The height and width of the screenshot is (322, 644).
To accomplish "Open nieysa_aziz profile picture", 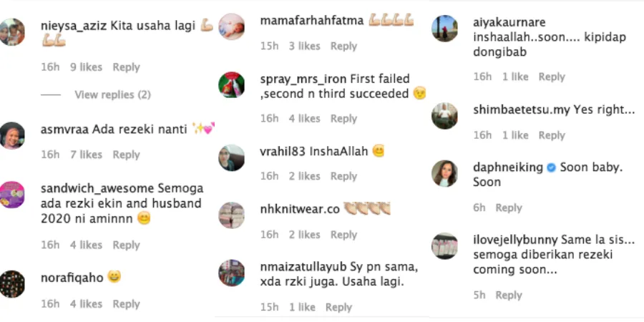I will [11, 32].
